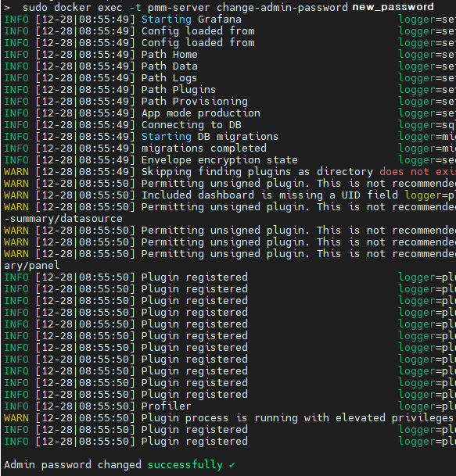This screenshot has width=456, height=476.
Task: Click the change-admin-password command text
Action: pyautogui.click(x=282, y=7)
